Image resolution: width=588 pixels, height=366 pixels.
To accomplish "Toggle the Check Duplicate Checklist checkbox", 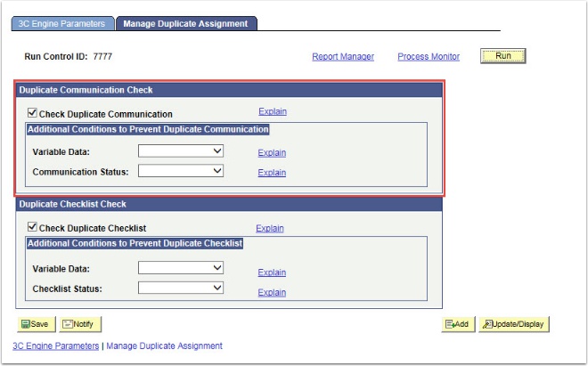I will (x=32, y=226).
